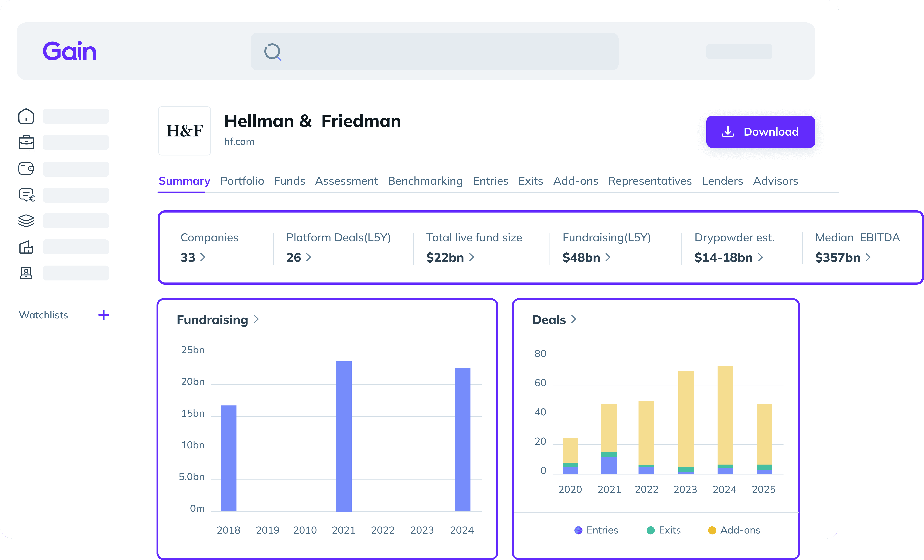Switch to the Portfolio tab

[x=242, y=181]
